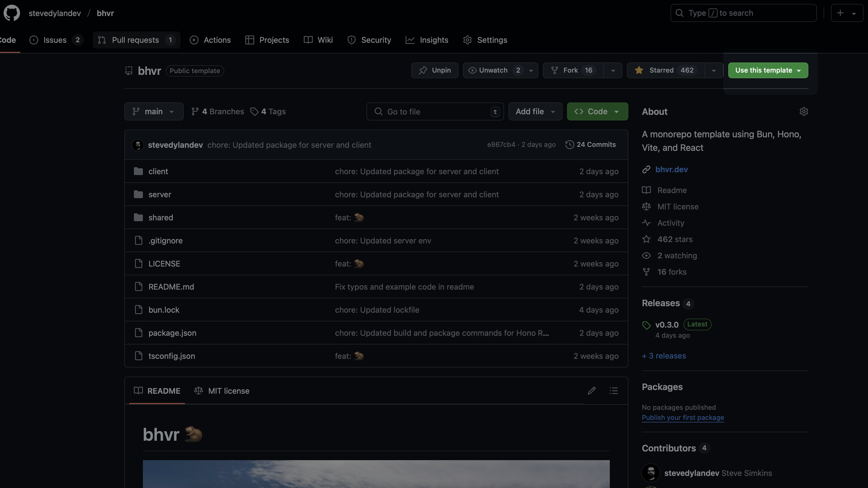Open Use this template dropdown arrow

[x=799, y=70]
